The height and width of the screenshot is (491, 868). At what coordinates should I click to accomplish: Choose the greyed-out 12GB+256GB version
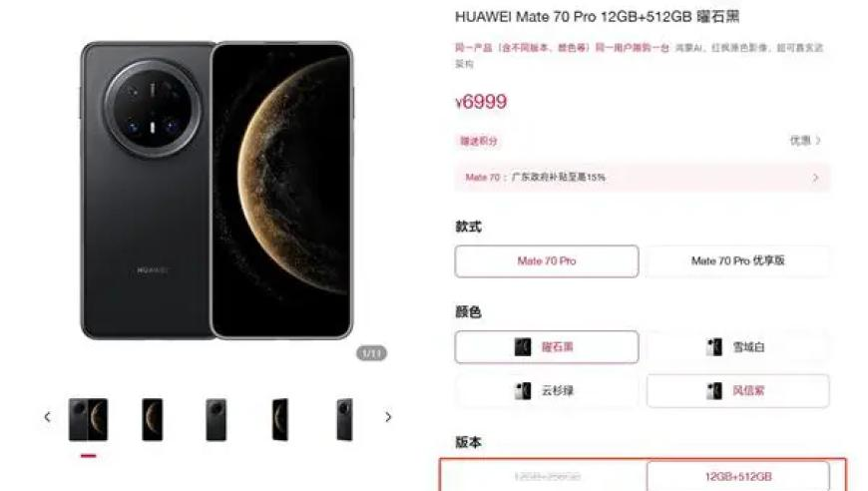tap(547, 476)
